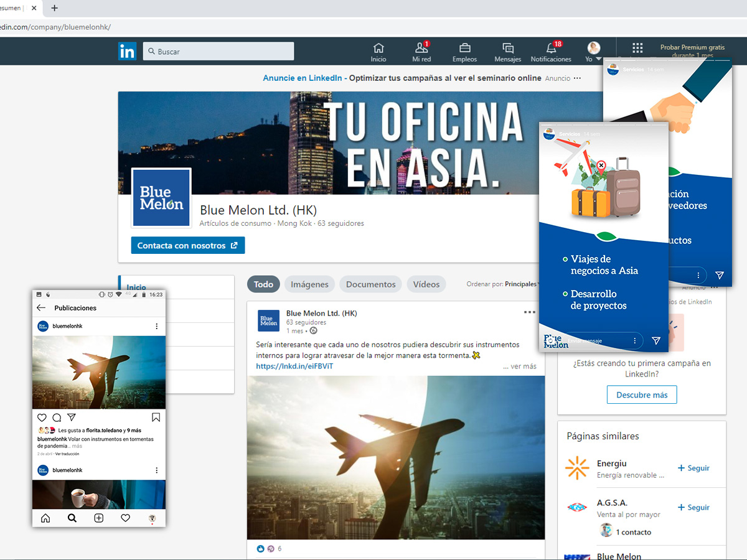The image size is (747, 560).
Task: Open Instagram home tab icon
Action: pos(45,518)
